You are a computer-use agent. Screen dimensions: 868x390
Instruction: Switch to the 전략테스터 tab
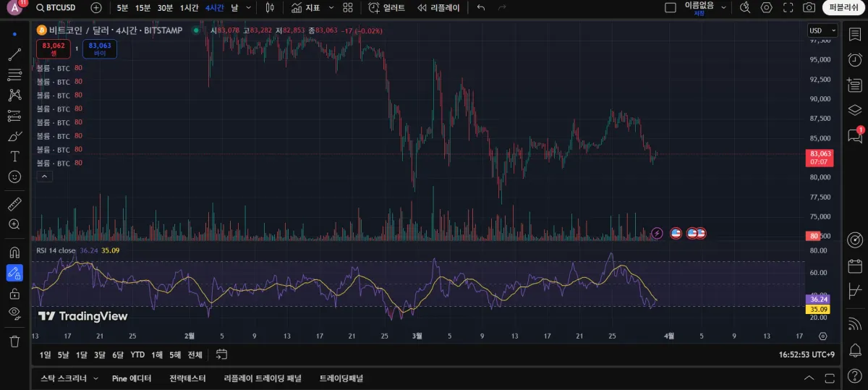187,378
